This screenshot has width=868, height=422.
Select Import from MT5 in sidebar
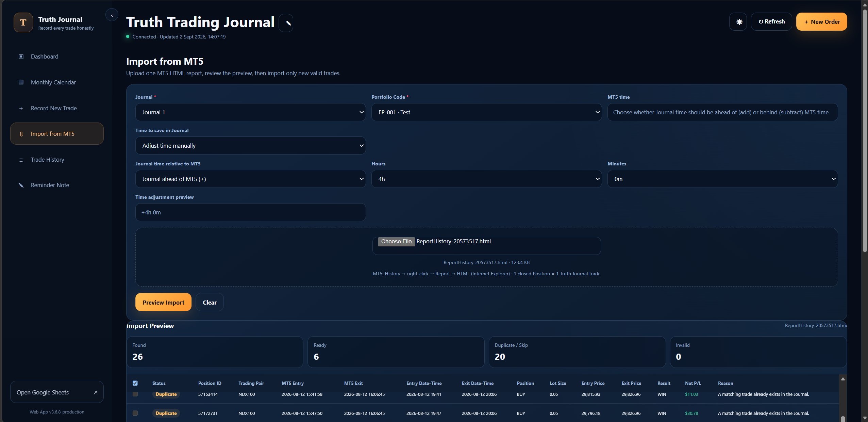[57, 134]
